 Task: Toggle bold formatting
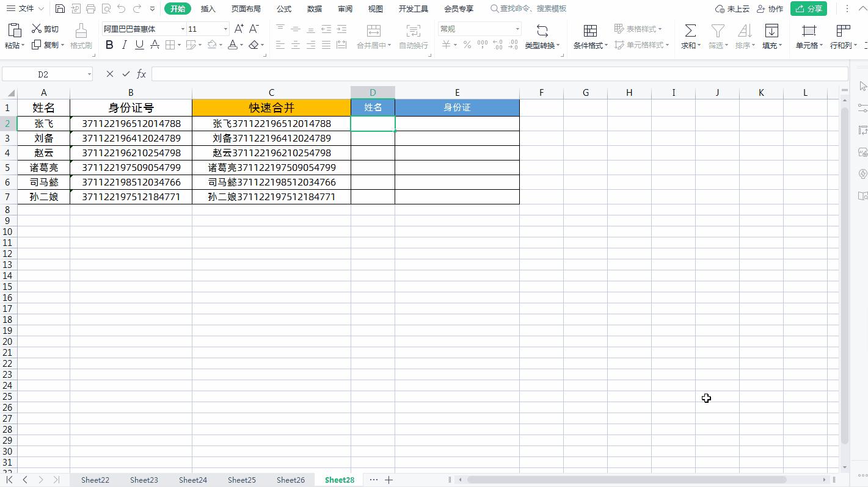[x=109, y=45]
